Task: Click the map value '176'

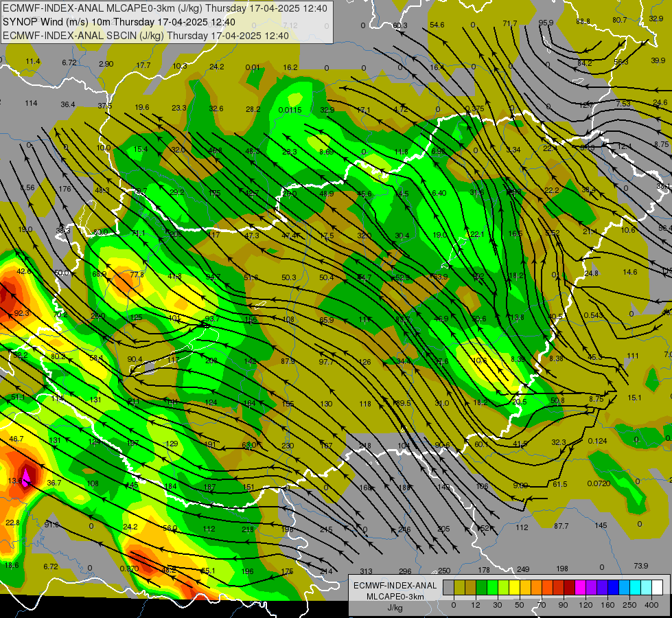Action: click(x=65, y=189)
